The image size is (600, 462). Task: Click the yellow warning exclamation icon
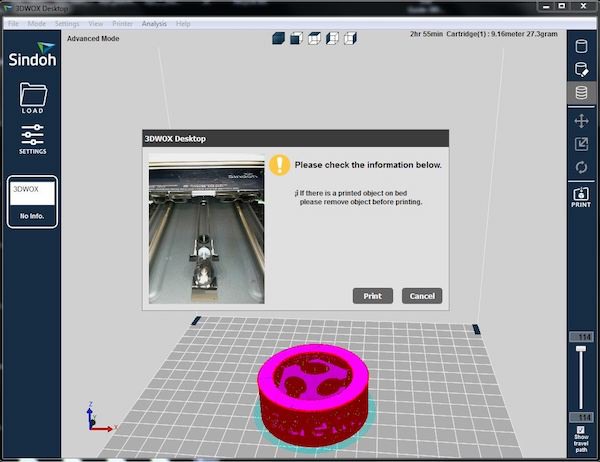pos(280,165)
